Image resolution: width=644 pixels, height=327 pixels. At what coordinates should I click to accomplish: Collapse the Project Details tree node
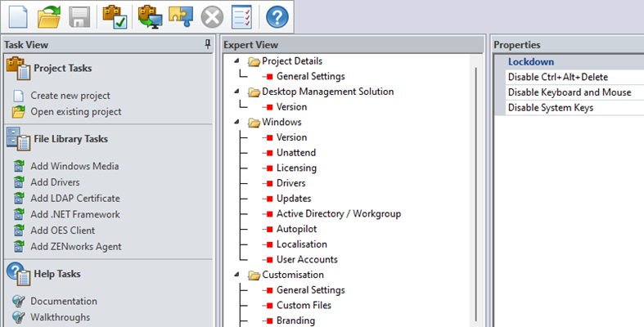(237, 61)
